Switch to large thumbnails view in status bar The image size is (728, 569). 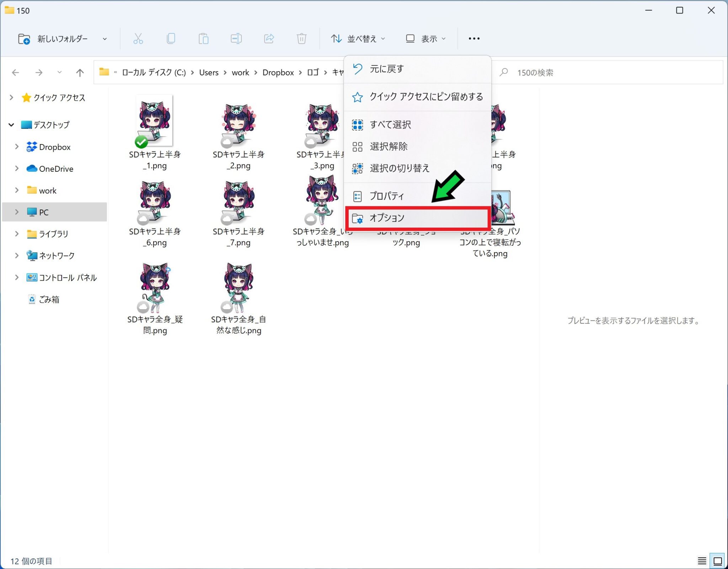[717, 561]
